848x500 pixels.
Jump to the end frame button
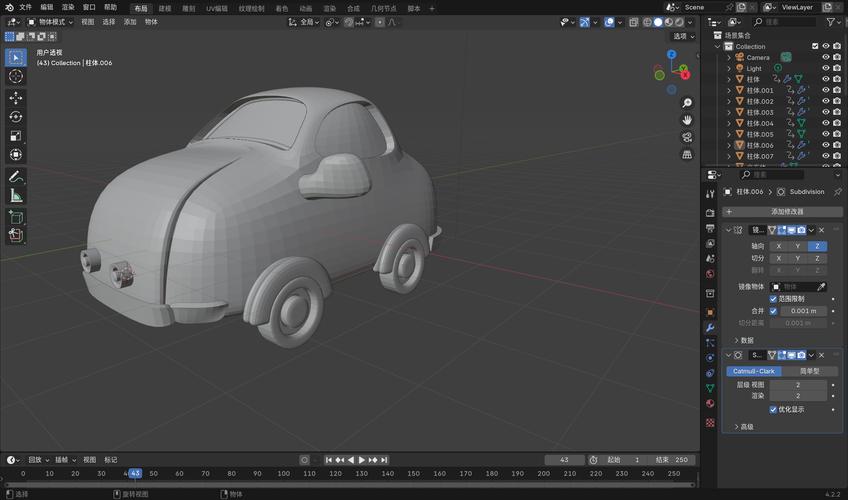click(384, 460)
